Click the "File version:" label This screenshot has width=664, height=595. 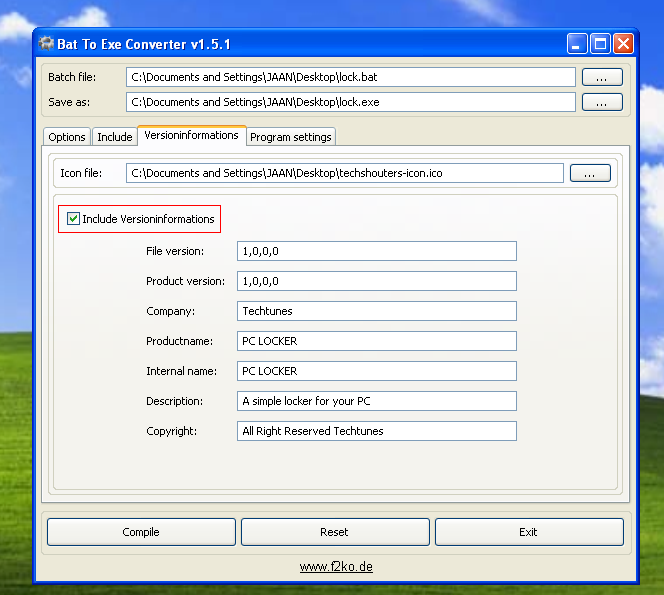175,251
